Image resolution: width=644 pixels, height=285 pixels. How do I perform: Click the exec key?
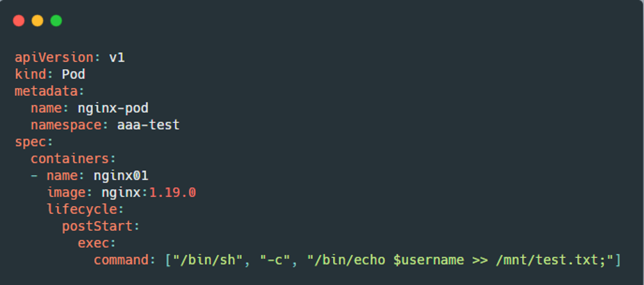click(x=93, y=243)
